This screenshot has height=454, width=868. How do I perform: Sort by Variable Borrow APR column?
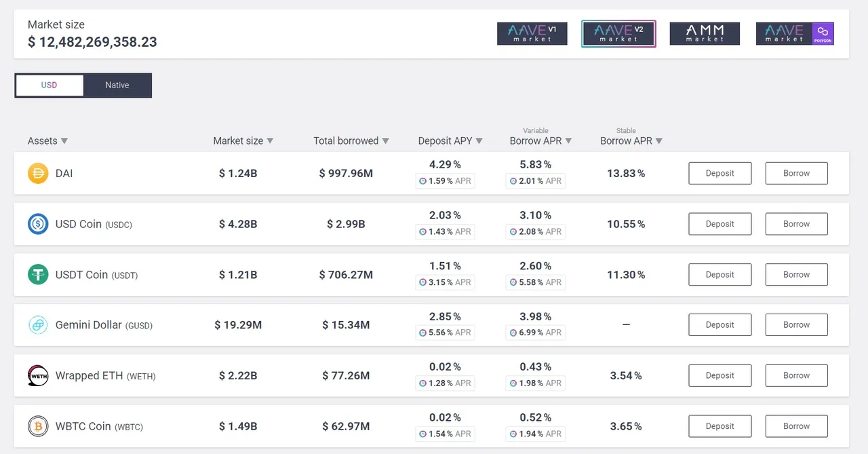click(x=540, y=140)
